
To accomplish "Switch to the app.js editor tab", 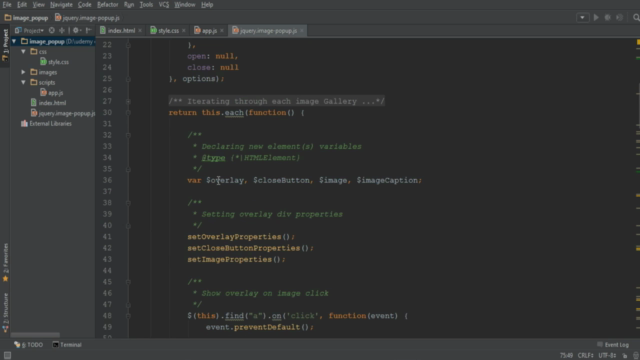I will pos(209,31).
